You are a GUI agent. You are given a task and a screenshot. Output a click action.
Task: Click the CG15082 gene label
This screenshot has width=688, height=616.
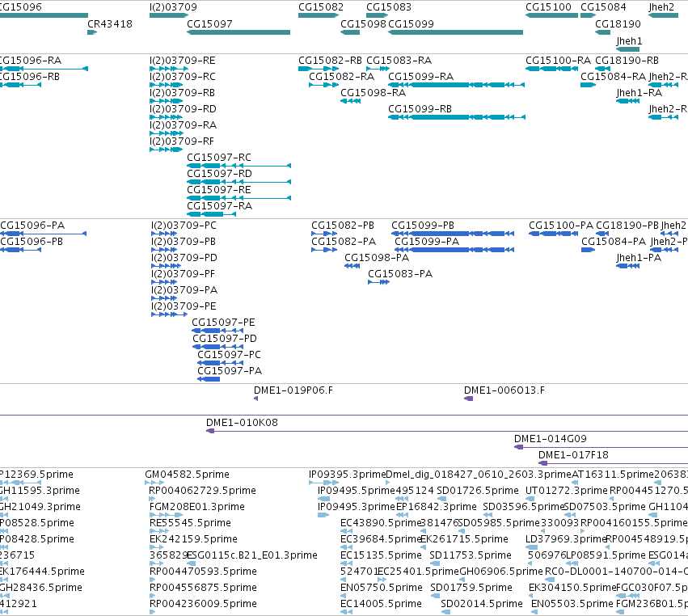tap(321, 7)
